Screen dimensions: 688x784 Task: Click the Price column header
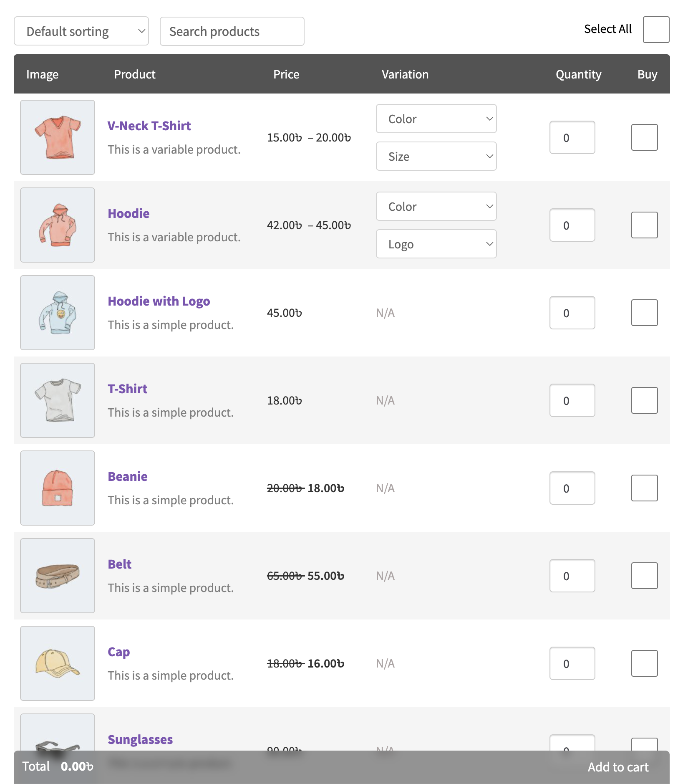coord(286,74)
